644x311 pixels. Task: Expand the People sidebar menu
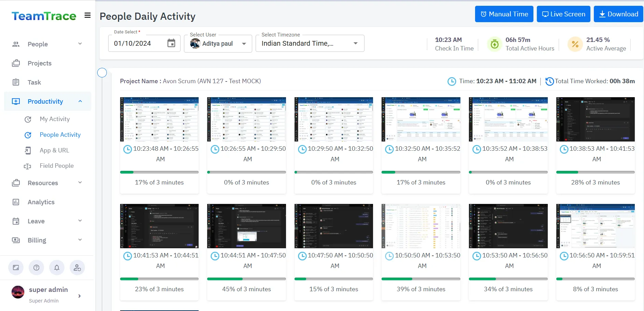click(x=47, y=44)
